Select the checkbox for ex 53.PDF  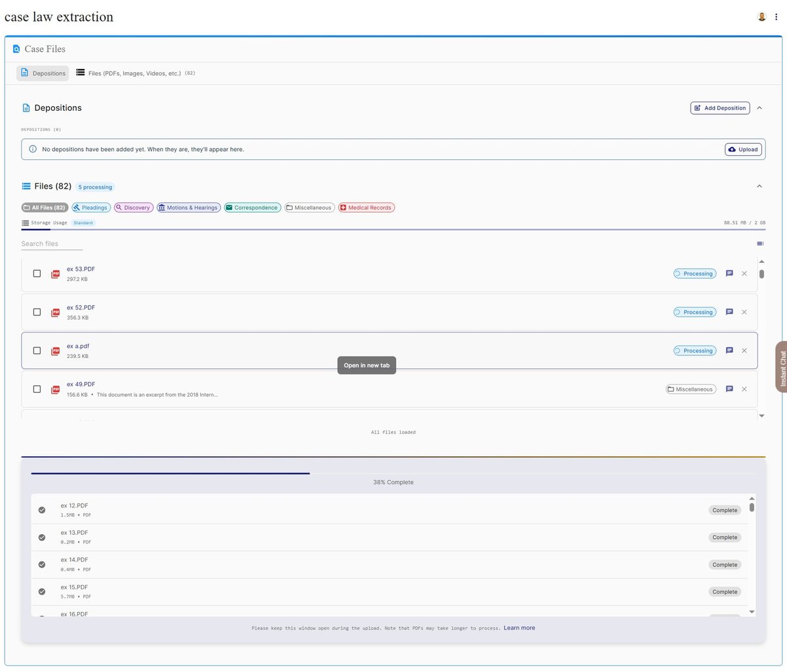pyautogui.click(x=37, y=273)
